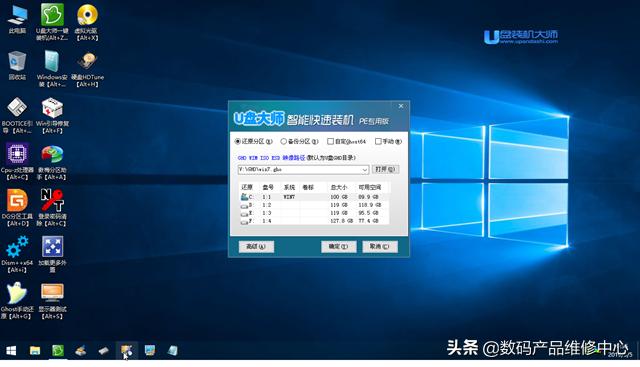This screenshot has width=640, height=367.
Task: Open the virtual optical drive (Alt+X) icon
Action: pos(87,22)
